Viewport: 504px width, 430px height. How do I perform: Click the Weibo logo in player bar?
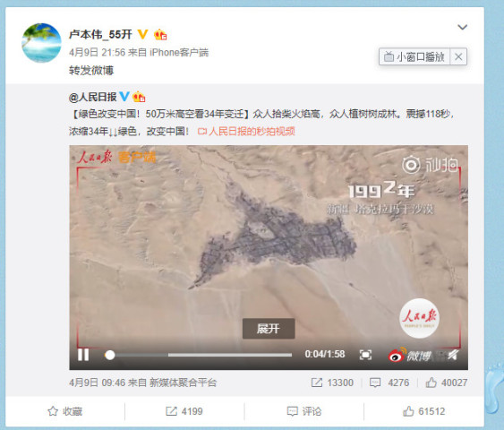(409, 355)
